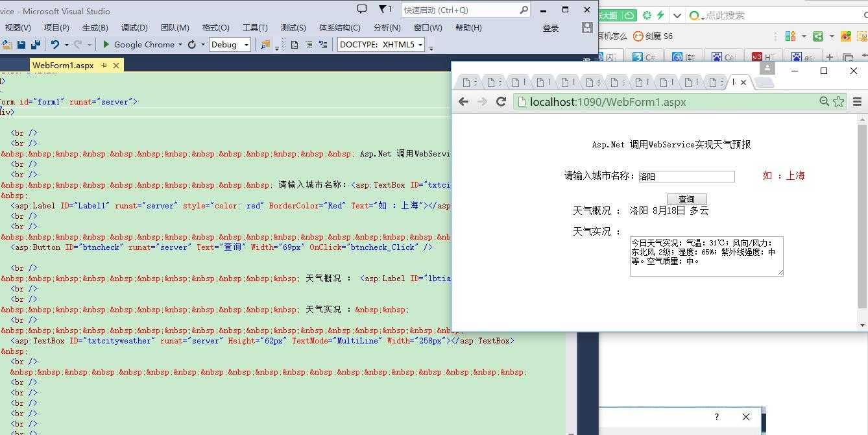Bookmark the page with the star icon
This screenshot has width=868, height=435.
(x=839, y=101)
